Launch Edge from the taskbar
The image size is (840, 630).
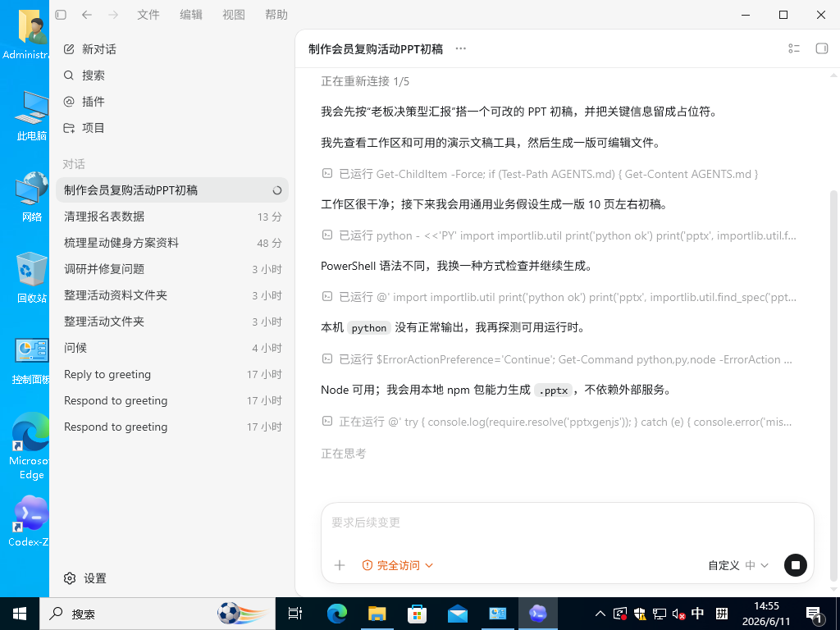tap(337, 614)
